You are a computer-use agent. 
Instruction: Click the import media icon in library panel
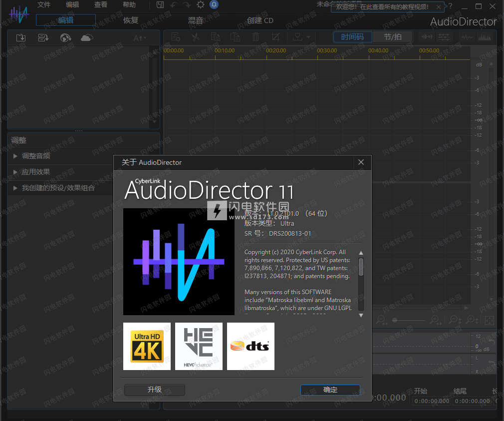pyautogui.click(x=21, y=38)
